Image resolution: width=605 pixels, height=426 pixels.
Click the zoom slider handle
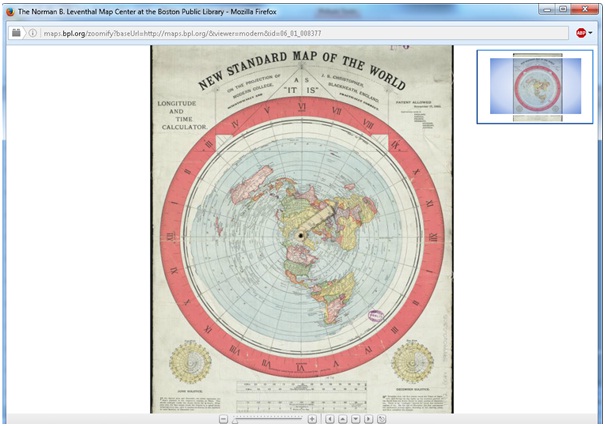coord(235,421)
